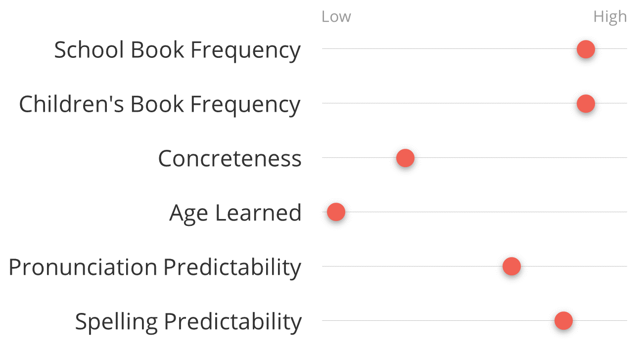Click the Low scale header

(336, 17)
